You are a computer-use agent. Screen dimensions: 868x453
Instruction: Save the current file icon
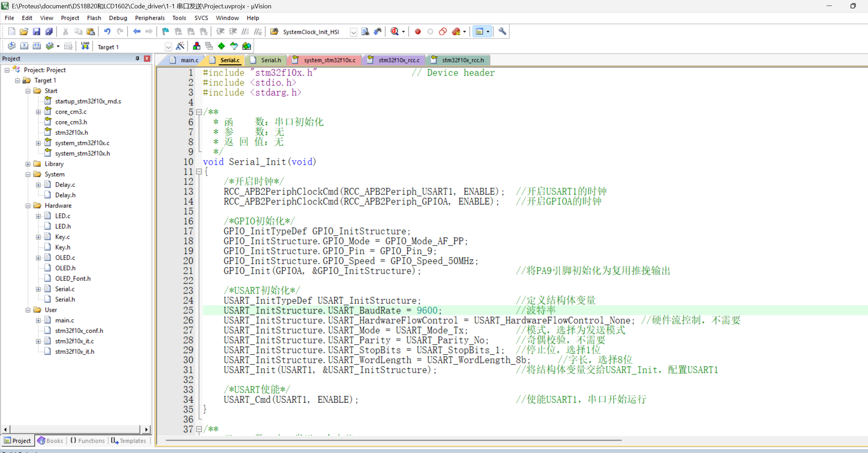pyautogui.click(x=37, y=32)
